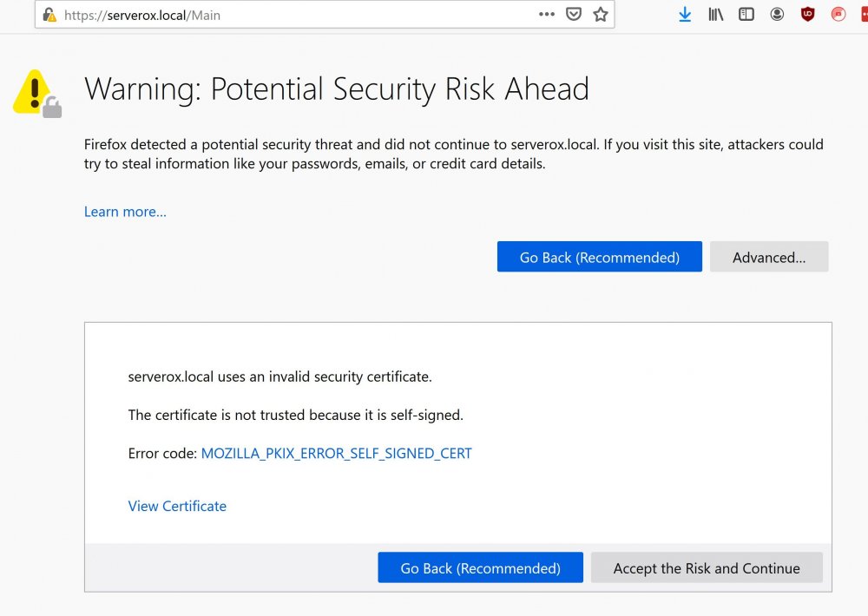The image size is (868, 616).
Task: Click the upper Go Back (Recommended) button
Action: [x=600, y=257]
